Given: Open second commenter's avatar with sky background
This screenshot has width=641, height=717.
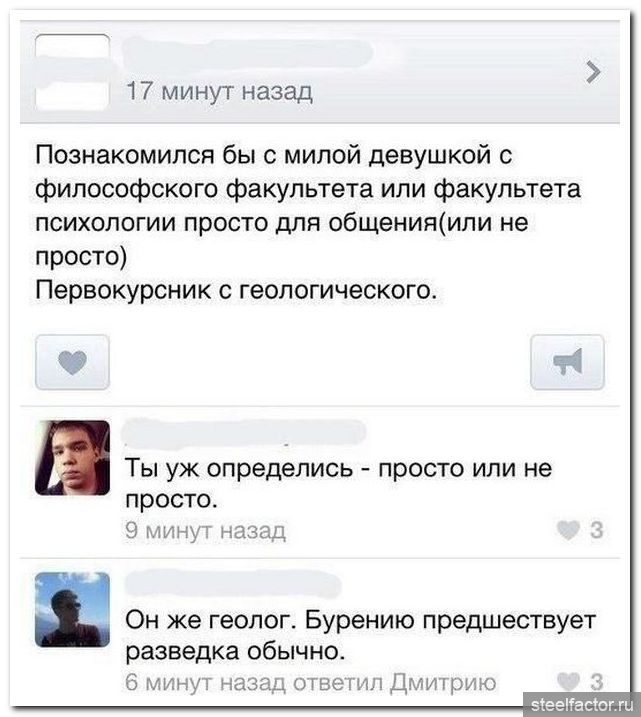Looking at the screenshot, I should pos(72,609).
